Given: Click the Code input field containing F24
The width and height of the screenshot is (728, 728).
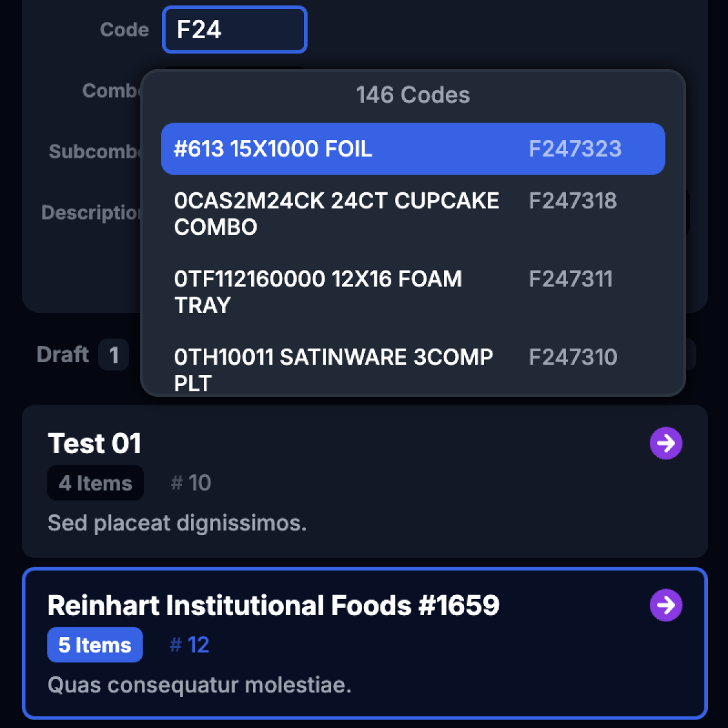Looking at the screenshot, I should 235,30.
